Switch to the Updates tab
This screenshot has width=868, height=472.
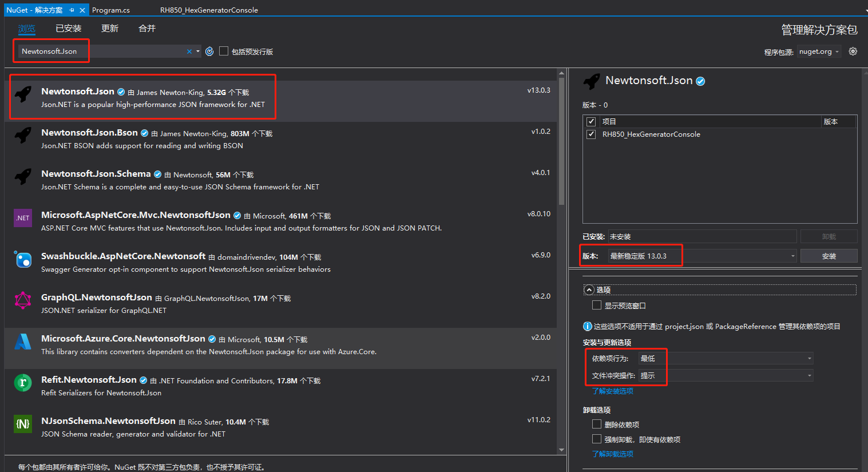pyautogui.click(x=110, y=29)
